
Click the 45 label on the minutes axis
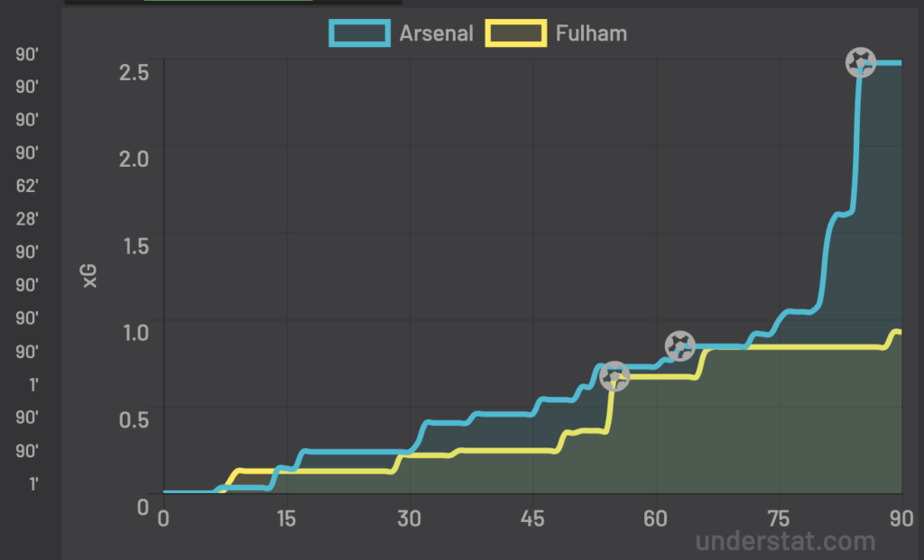pos(532,519)
